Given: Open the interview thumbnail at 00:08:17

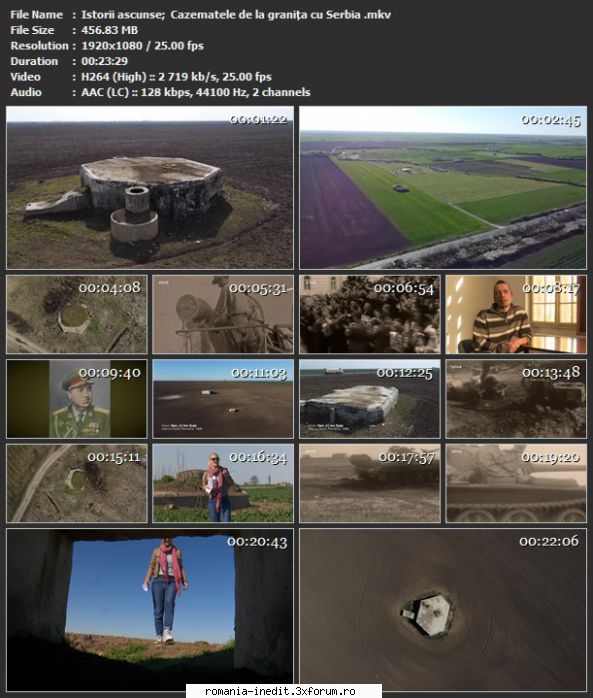Looking at the screenshot, I should tap(516, 314).
